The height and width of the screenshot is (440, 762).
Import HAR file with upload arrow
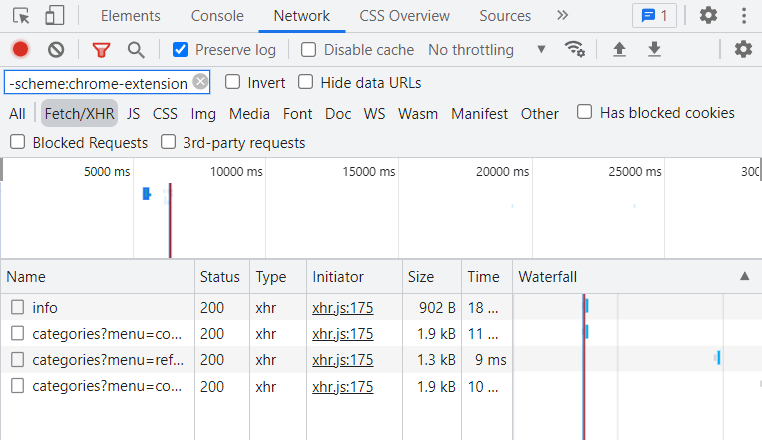pos(619,49)
